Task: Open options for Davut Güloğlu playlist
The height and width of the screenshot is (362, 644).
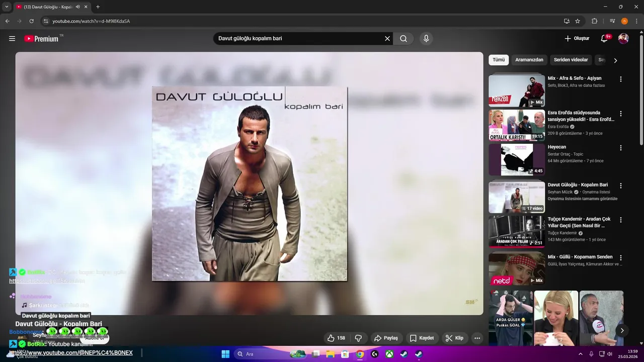Action: coord(620,186)
